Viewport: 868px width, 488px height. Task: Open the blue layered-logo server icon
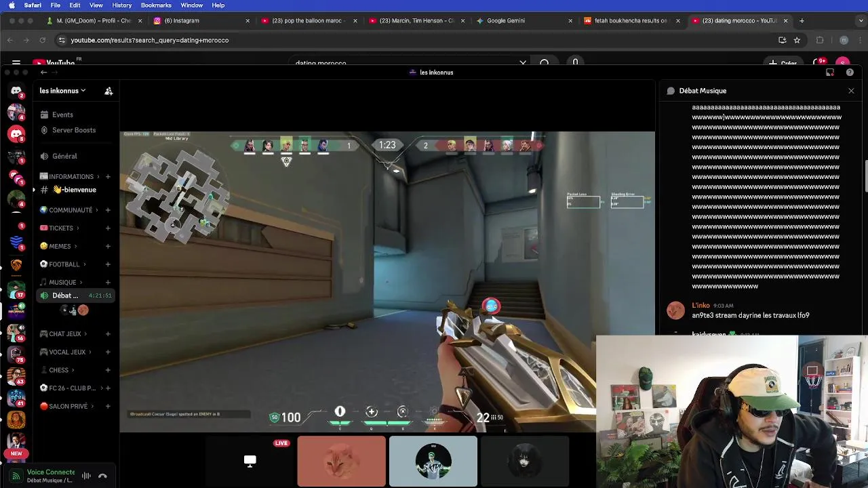[16, 242]
